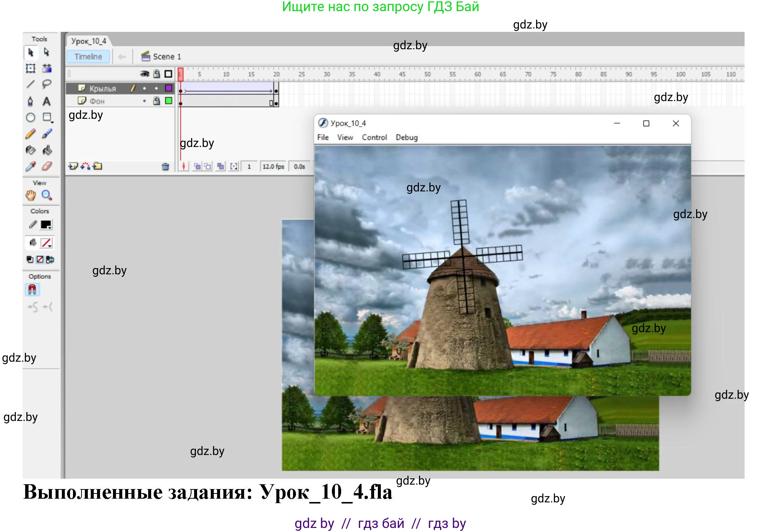
Task: Add a motion guide layer
Action: 85,166
